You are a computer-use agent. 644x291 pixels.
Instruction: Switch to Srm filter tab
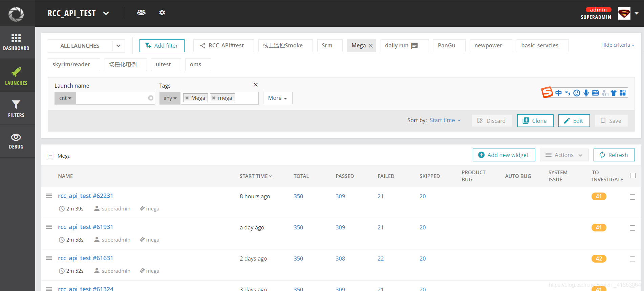(x=330, y=46)
